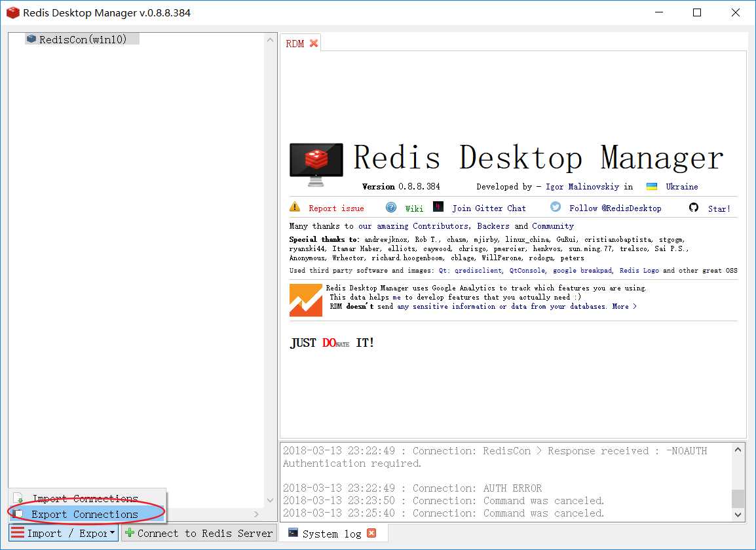Open the Join Gitter Chat link
The width and height of the screenshot is (756, 550).
pyautogui.click(x=489, y=208)
